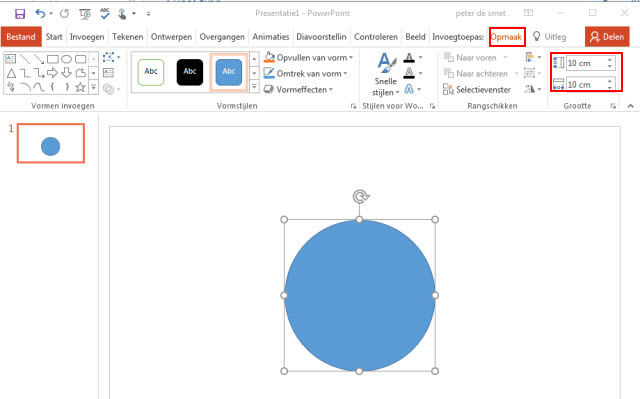Select the down block arrow shape
640x399 pixels.
tap(67, 73)
